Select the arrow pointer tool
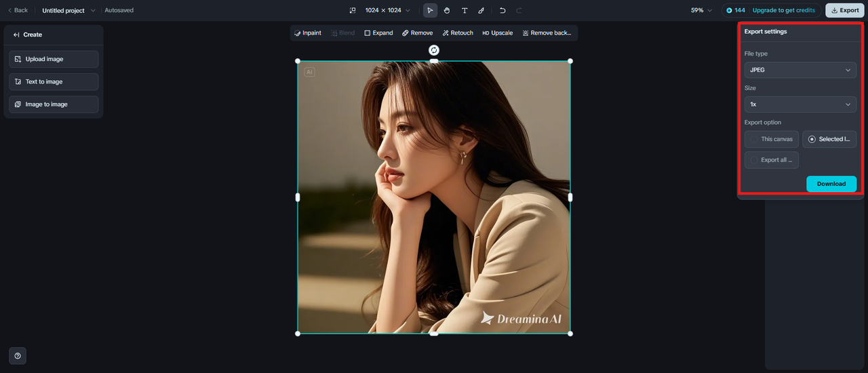 430,10
